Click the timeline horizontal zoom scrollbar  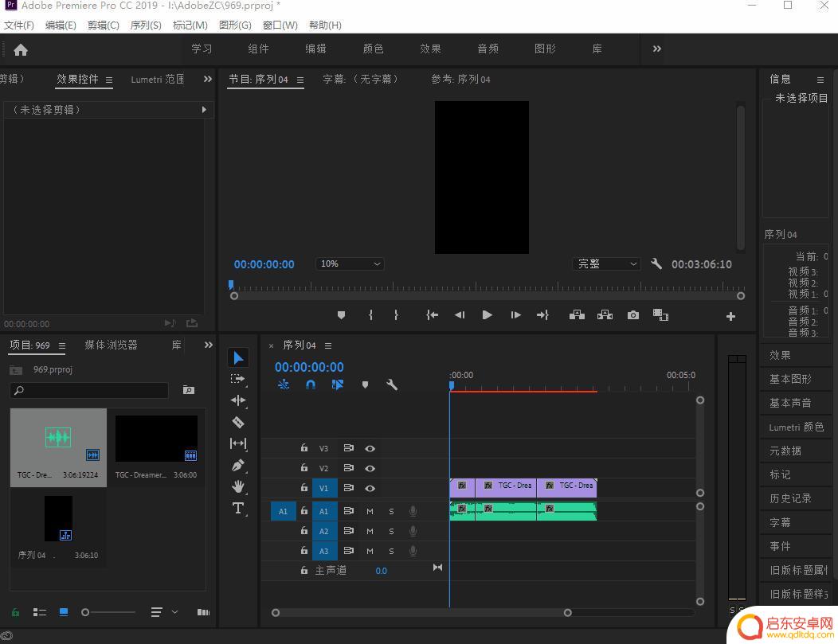click(x=421, y=612)
